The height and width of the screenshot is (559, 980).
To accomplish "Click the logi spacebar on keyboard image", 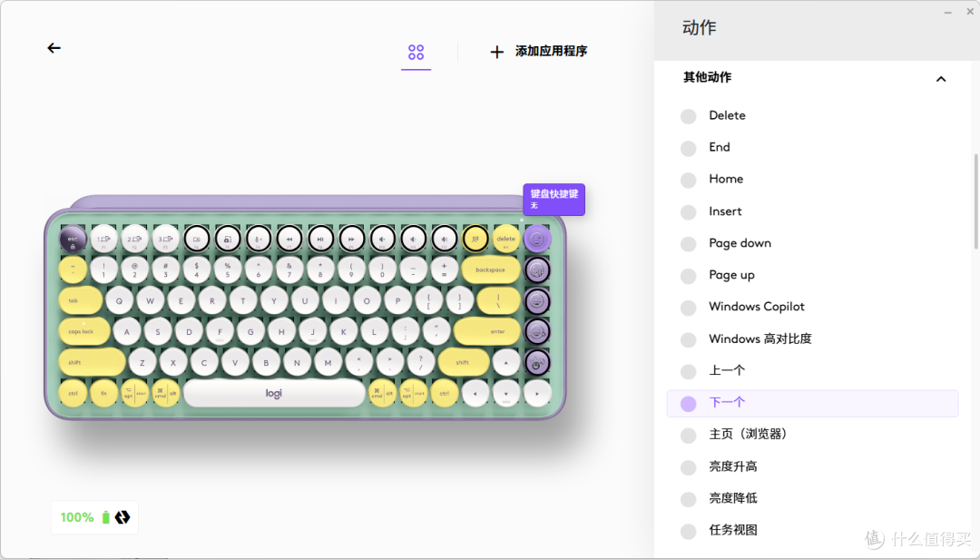I will click(274, 393).
